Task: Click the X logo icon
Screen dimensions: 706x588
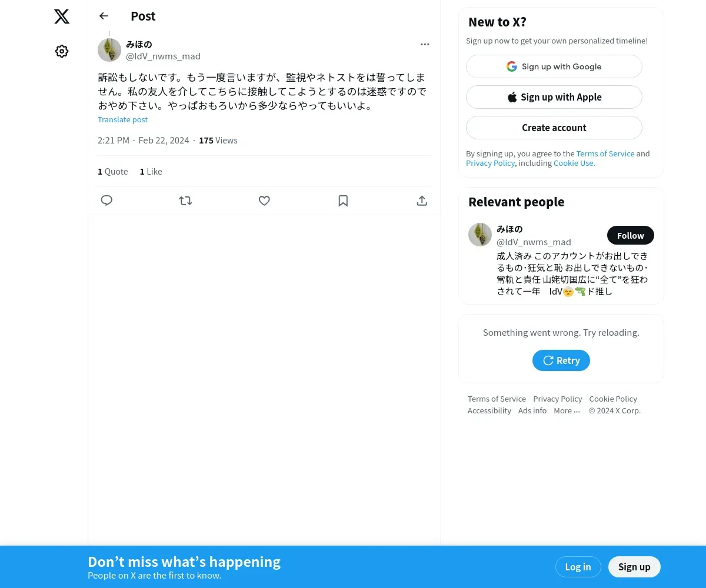Action: pos(62,16)
